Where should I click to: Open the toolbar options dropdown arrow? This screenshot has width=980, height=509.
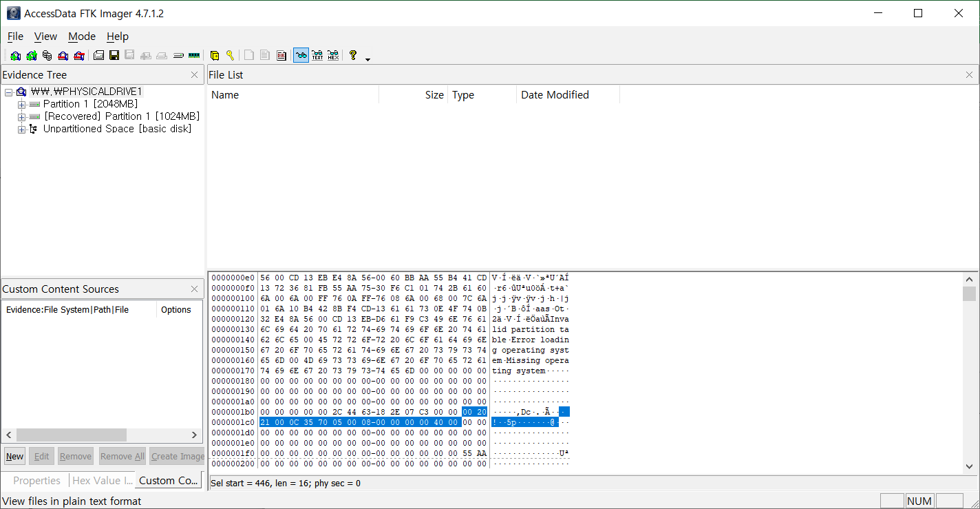pyautogui.click(x=367, y=59)
